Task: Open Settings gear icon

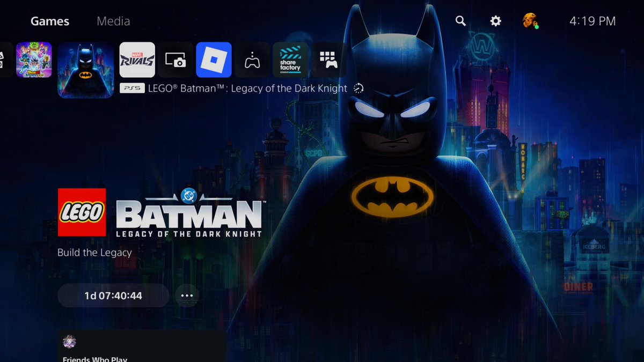Action: [496, 21]
